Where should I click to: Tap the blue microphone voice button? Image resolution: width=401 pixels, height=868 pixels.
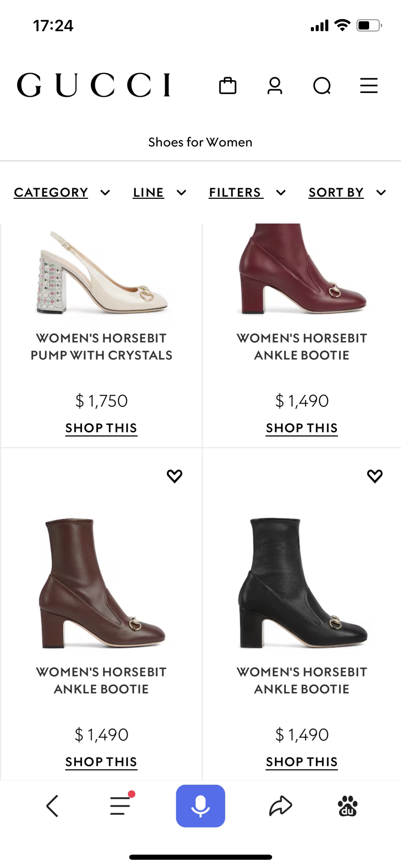[200, 806]
